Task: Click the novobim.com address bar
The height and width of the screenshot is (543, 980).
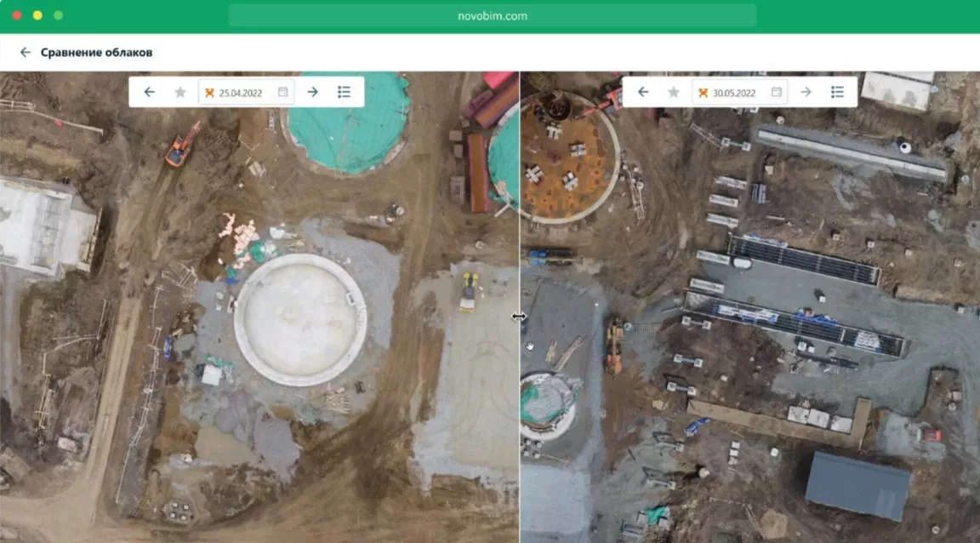Action: [x=492, y=15]
